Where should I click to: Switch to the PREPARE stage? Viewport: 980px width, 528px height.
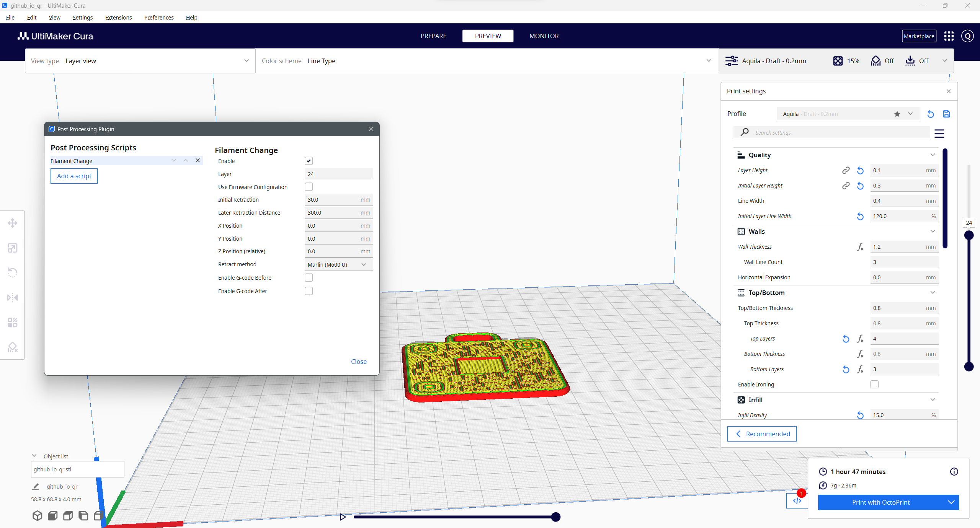pyautogui.click(x=433, y=36)
